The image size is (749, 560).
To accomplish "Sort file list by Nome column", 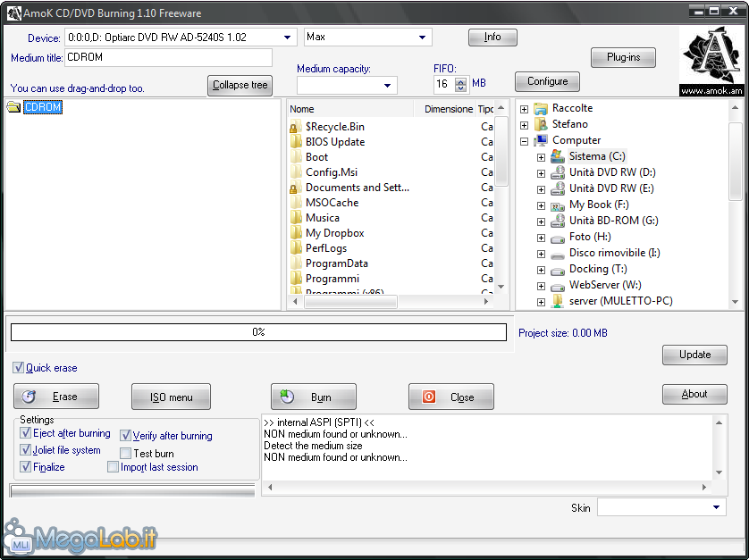I will coord(351,109).
